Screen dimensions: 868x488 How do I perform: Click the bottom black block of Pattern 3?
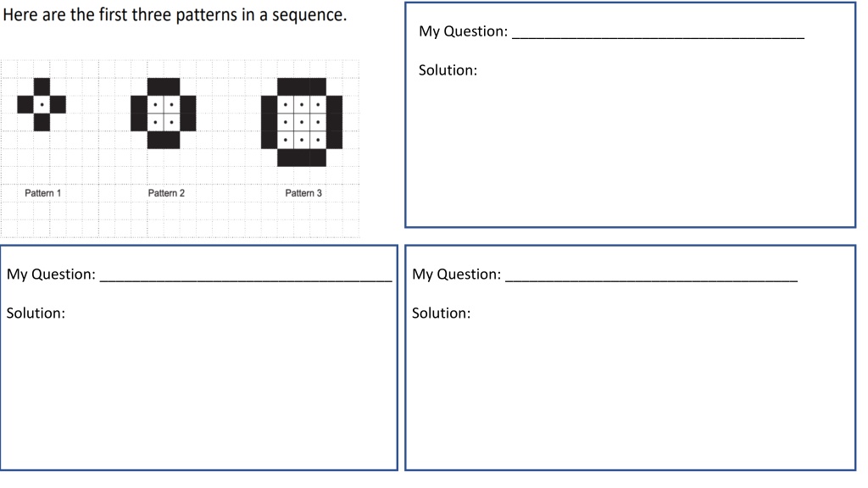(x=302, y=158)
